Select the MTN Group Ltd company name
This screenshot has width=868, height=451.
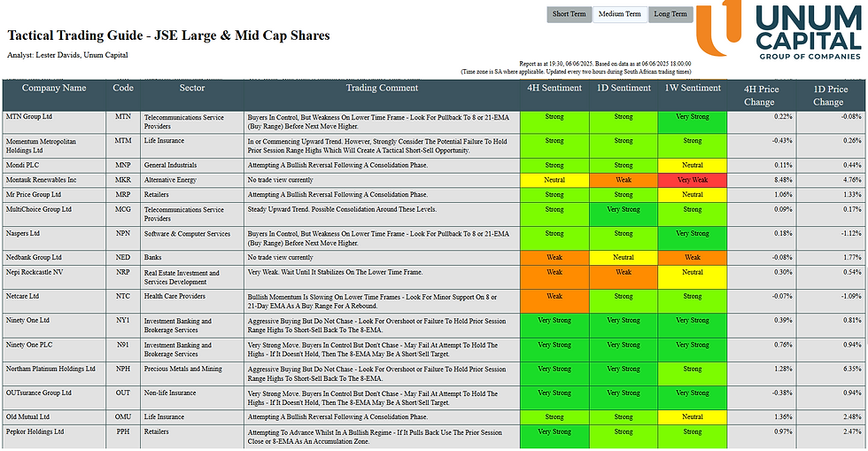(28, 117)
